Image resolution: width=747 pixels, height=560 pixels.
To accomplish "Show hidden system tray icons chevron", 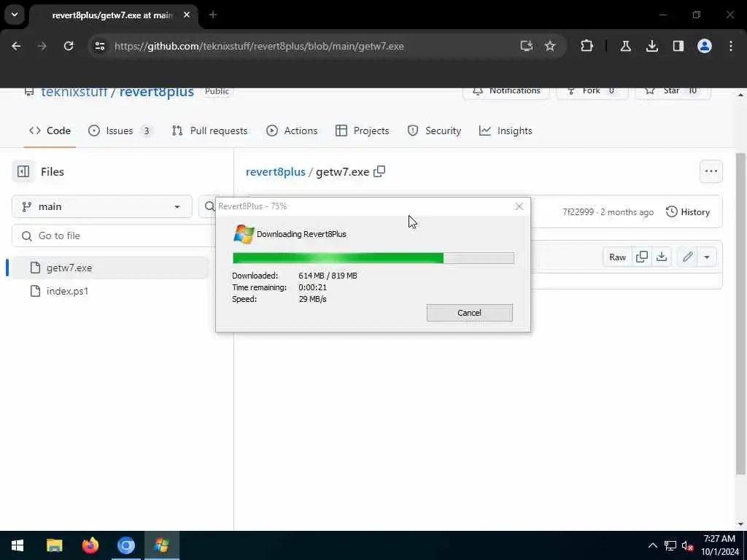I will click(653, 545).
